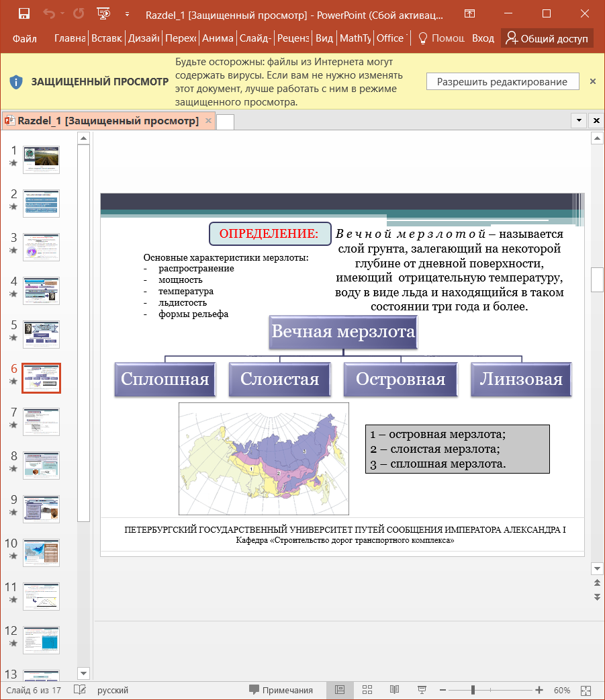This screenshot has width=605, height=700.
Task: Open the Анимация ribbon tab
Action: pos(218,38)
